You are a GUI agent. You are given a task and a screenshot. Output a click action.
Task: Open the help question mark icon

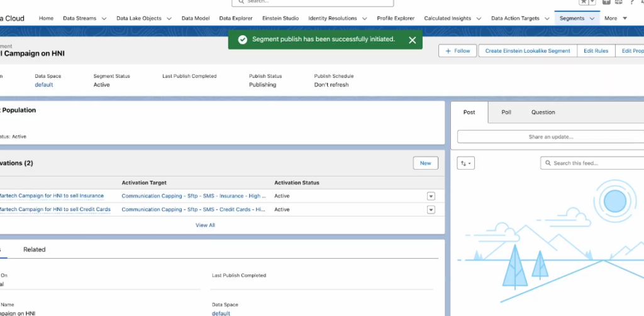pyautogui.click(x=631, y=2)
